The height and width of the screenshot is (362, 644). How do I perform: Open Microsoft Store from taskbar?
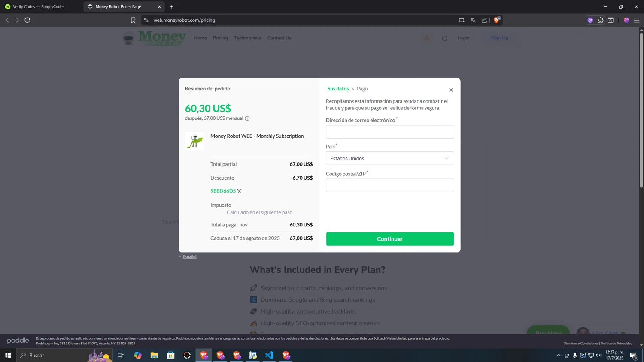tap(170, 355)
